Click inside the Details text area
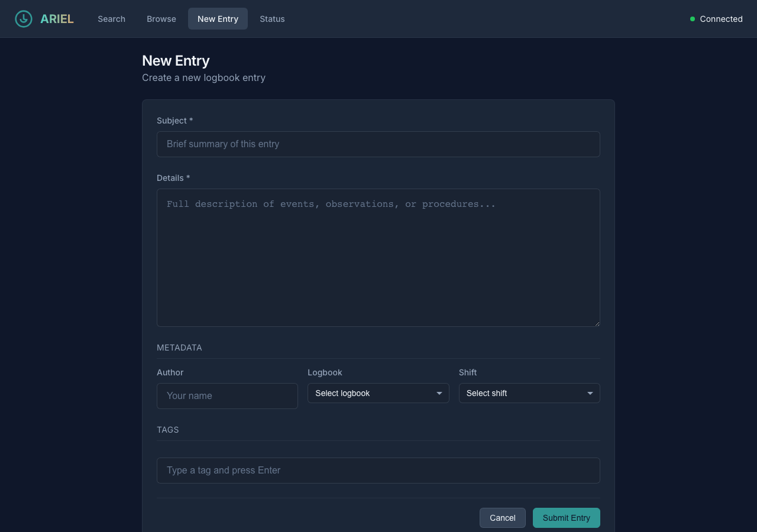This screenshot has height=532, width=757. coord(378,257)
